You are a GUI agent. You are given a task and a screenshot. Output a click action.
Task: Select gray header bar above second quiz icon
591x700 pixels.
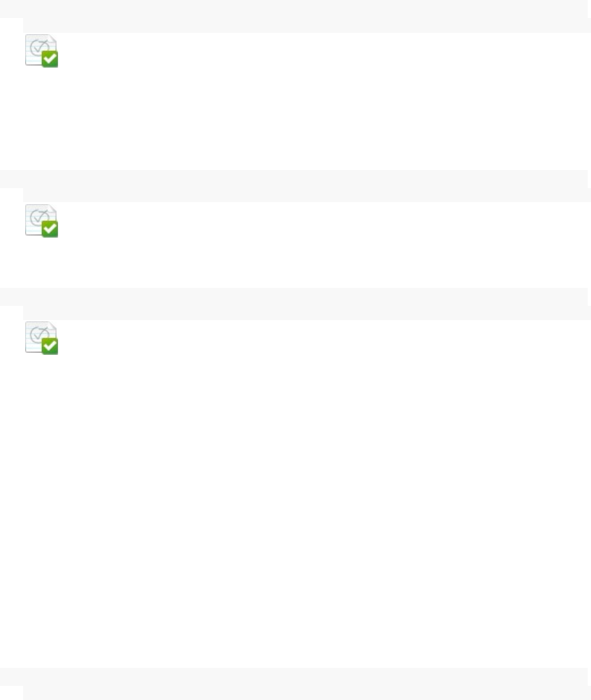click(294, 179)
